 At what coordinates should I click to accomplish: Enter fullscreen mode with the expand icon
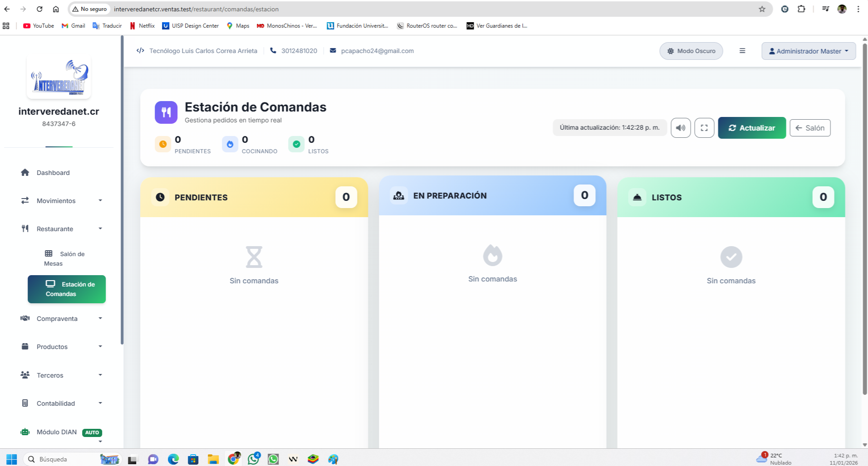click(x=704, y=127)
